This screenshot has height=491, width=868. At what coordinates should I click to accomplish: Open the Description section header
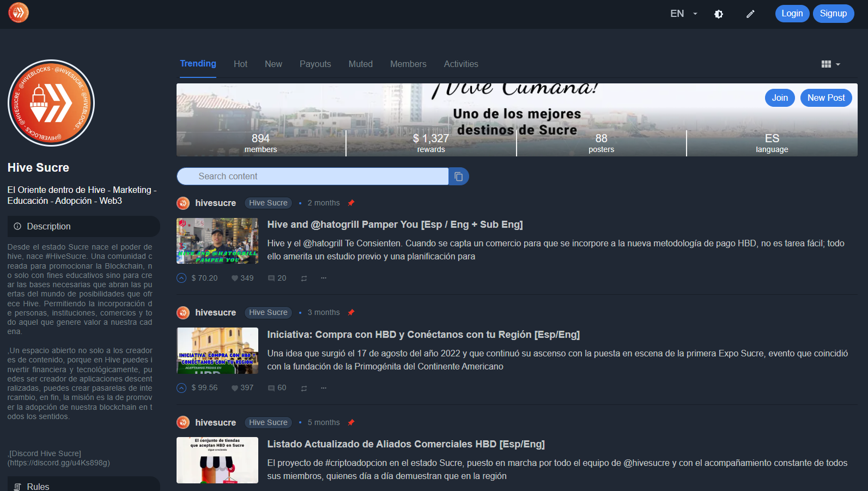[x=83, y=227]
